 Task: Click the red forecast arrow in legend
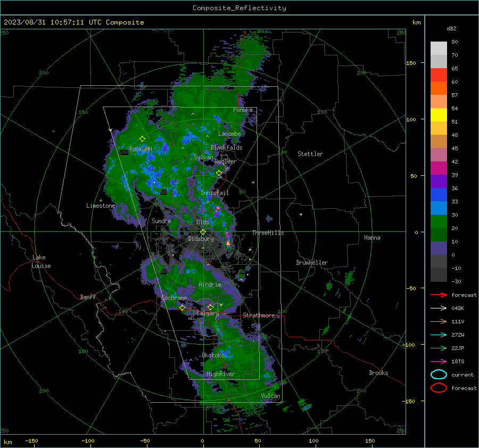[x=439, y=295]
